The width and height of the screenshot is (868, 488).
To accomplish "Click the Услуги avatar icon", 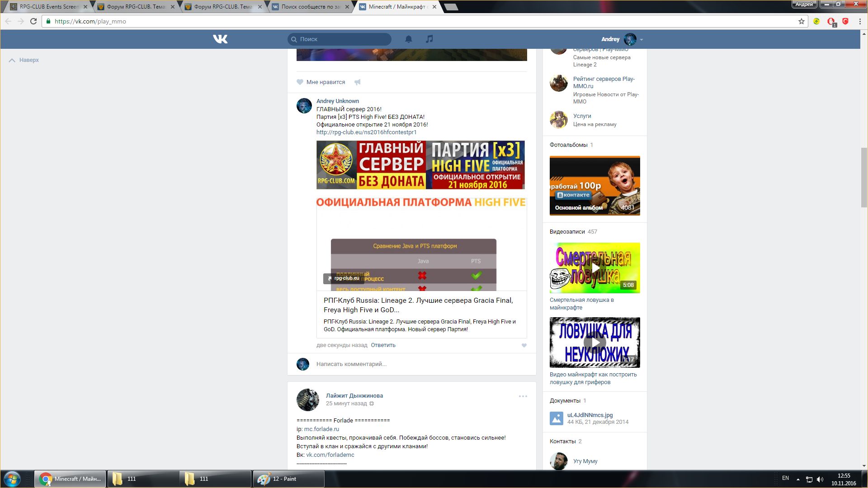I will click(559, 120).
